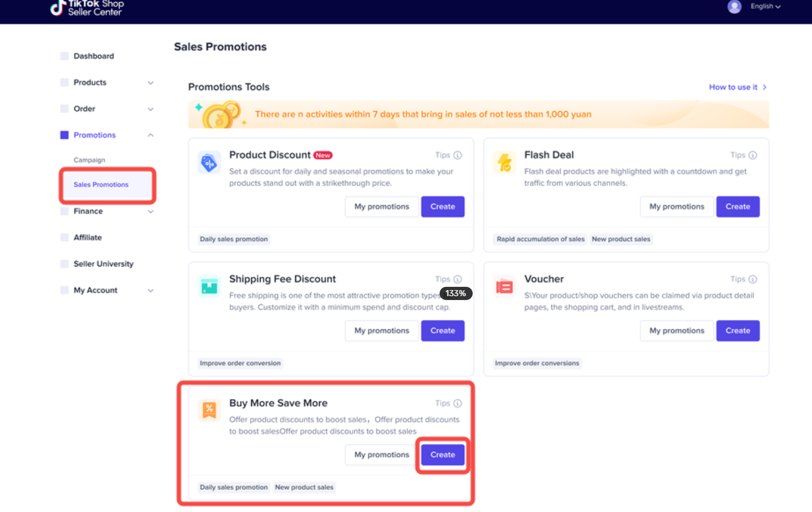Select Sales Promotions in the sidebar
812x512 pixels.
[x=101, y=185]
